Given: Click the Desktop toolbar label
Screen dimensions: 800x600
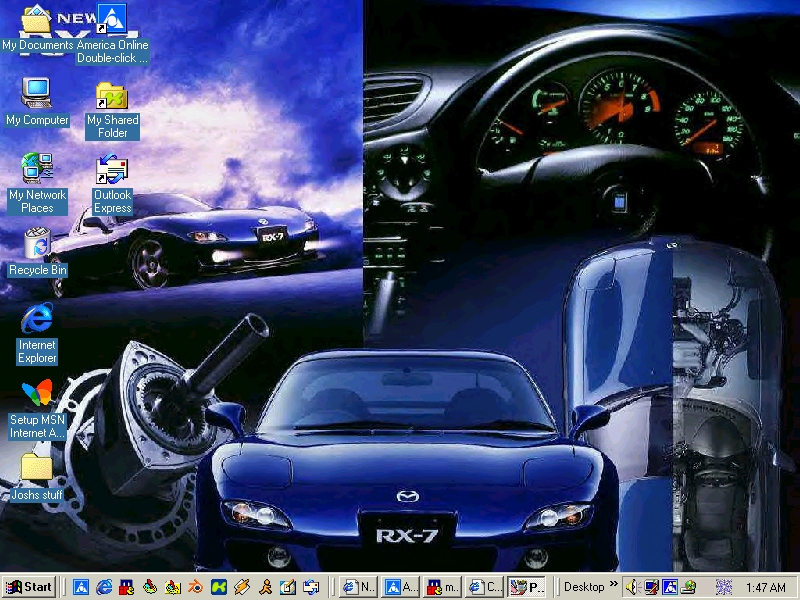Looking at the screenshot, I should pyautogui.click(x=584, y=587).
